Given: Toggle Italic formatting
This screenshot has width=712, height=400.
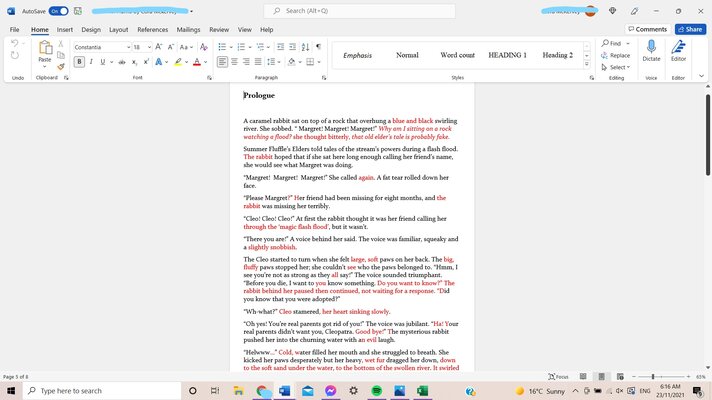Looking at the screenshot, I should pos(91,62).
